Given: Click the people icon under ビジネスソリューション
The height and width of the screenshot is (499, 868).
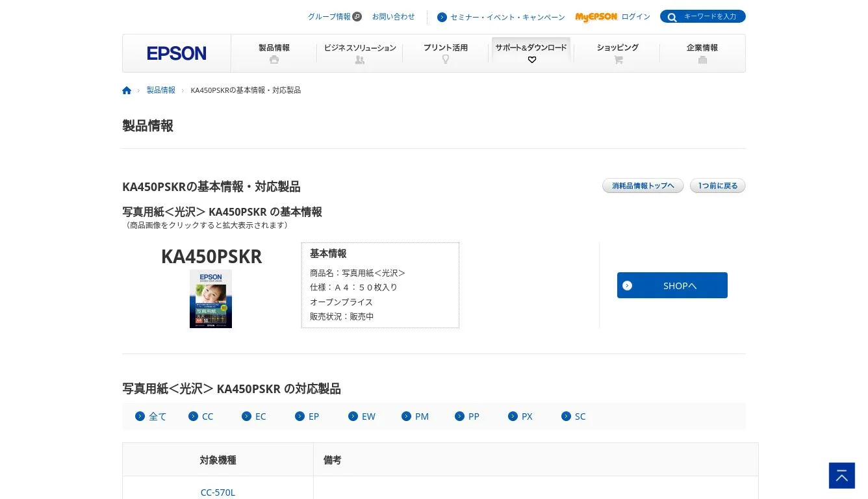Looking at the screenshot, I should 360,60.
